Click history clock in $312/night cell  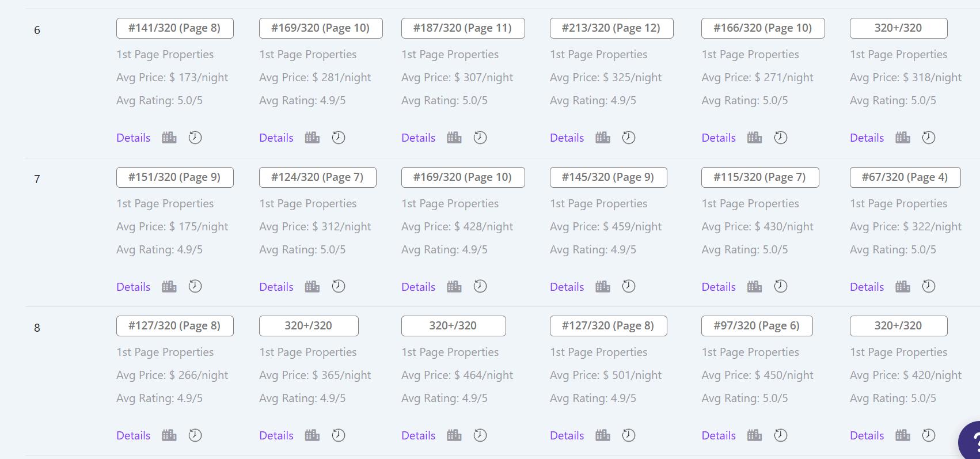coord(339,286)
